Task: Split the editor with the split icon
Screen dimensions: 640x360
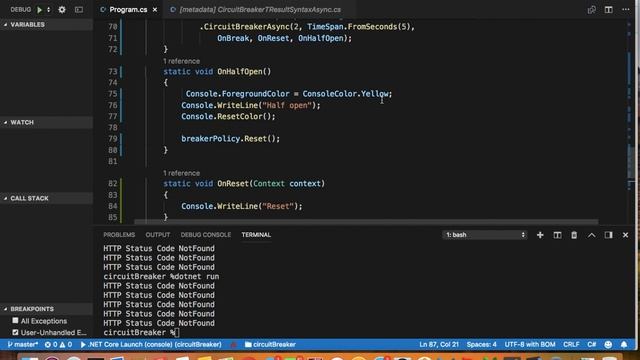Action: [608, 9]
